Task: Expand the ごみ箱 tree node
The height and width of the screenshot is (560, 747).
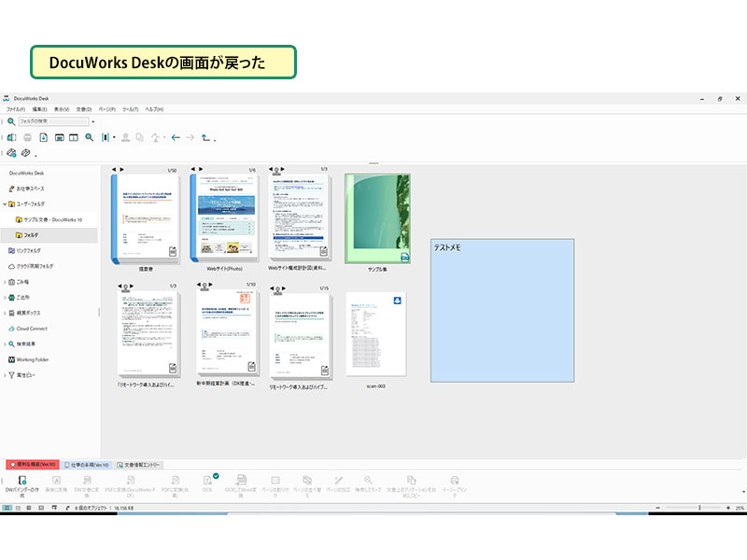Action: click(x=5, y=283)
